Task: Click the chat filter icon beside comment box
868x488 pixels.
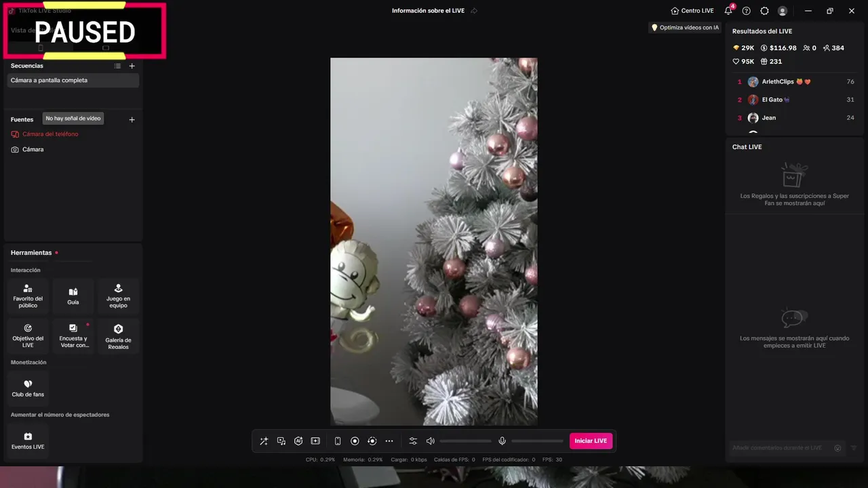Action: point(854,448)
